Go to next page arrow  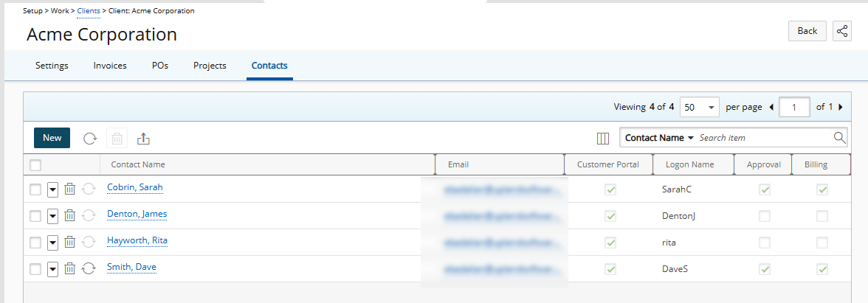click(841, 108)
